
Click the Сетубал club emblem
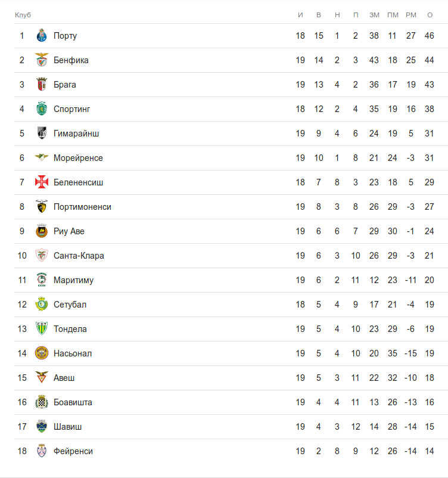coord(41,305)
